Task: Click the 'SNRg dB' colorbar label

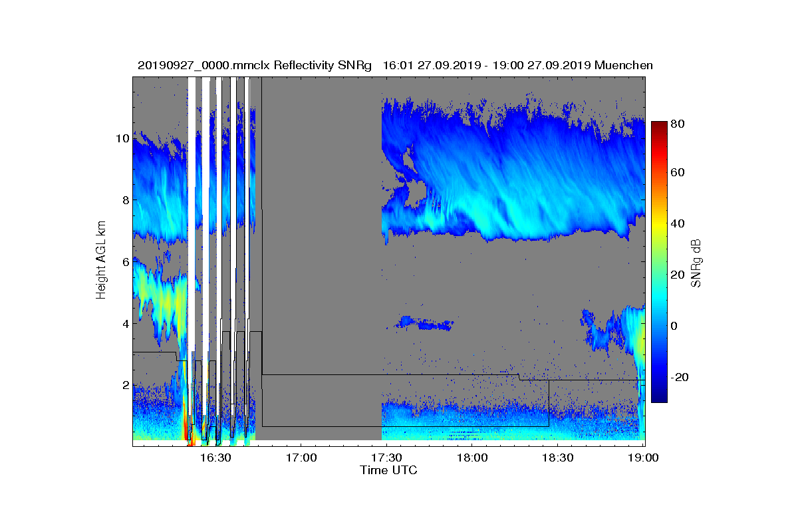Action: (x=697, y=263)
